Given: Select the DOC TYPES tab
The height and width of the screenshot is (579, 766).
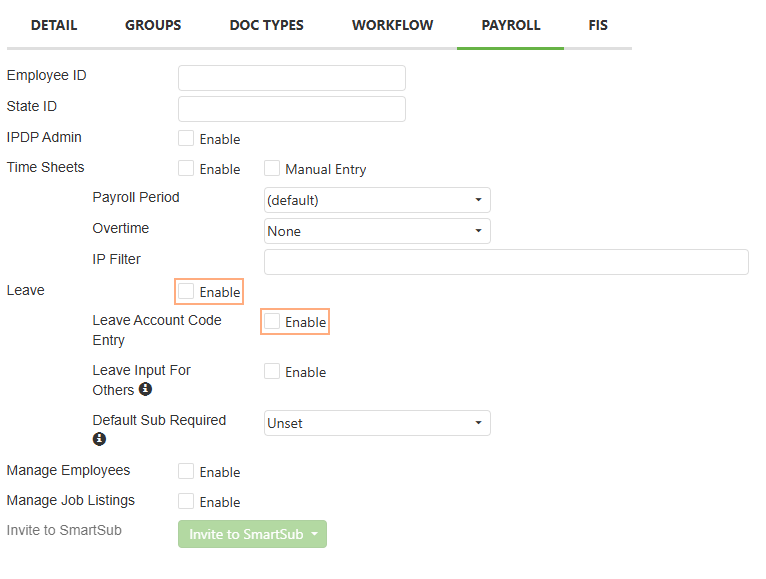Looking at the screenshot, I should pyautogui.click(x=267, y=25).
